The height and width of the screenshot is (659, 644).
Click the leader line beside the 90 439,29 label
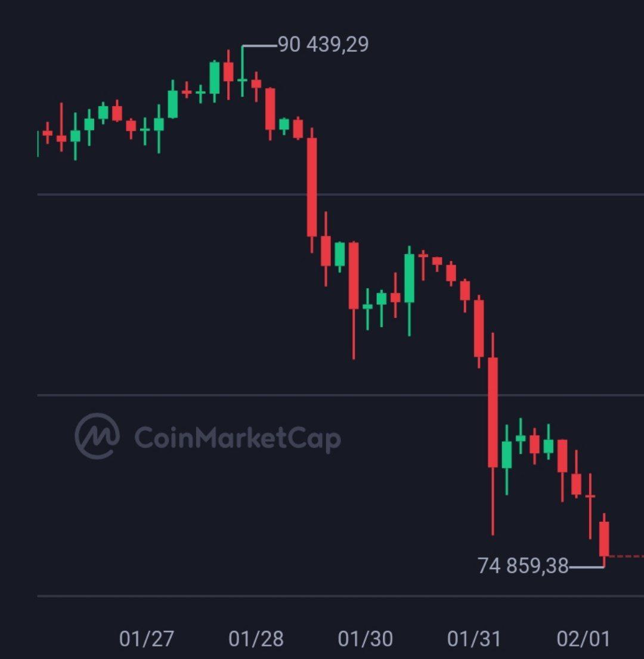pos(260,45)
